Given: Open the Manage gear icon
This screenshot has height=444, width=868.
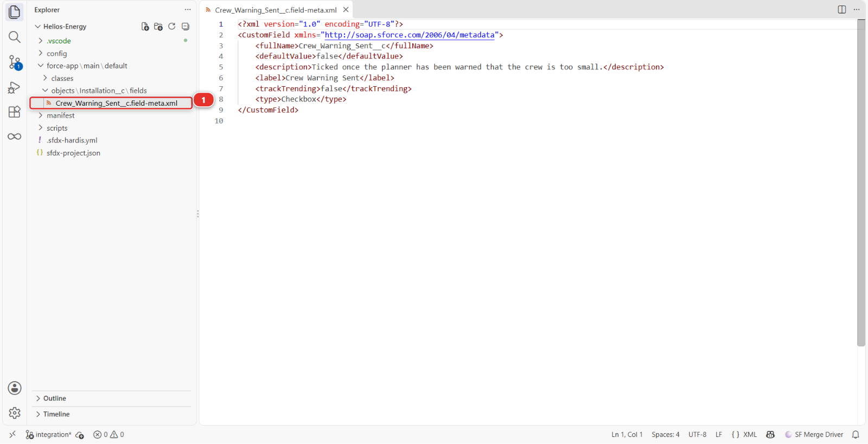Looking at the screenshot, I should pos(15,413).
